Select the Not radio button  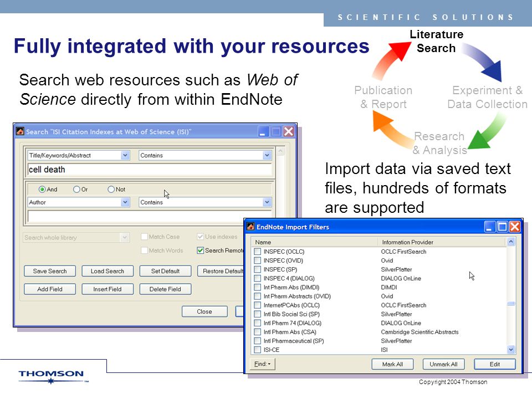coord(111,190)
